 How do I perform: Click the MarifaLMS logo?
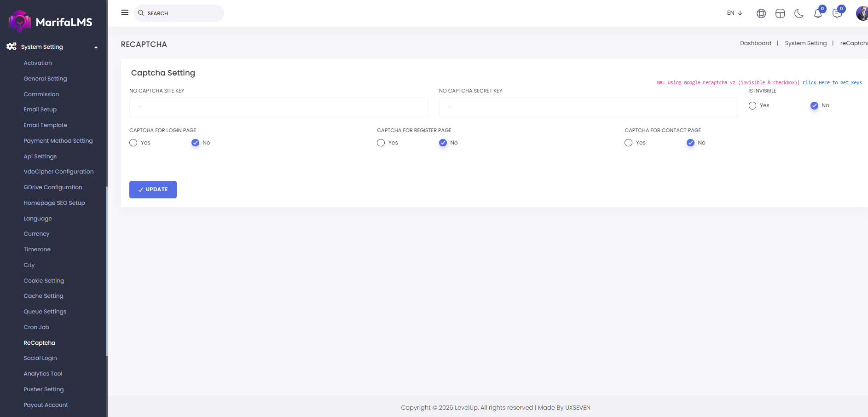pos(51,22)
